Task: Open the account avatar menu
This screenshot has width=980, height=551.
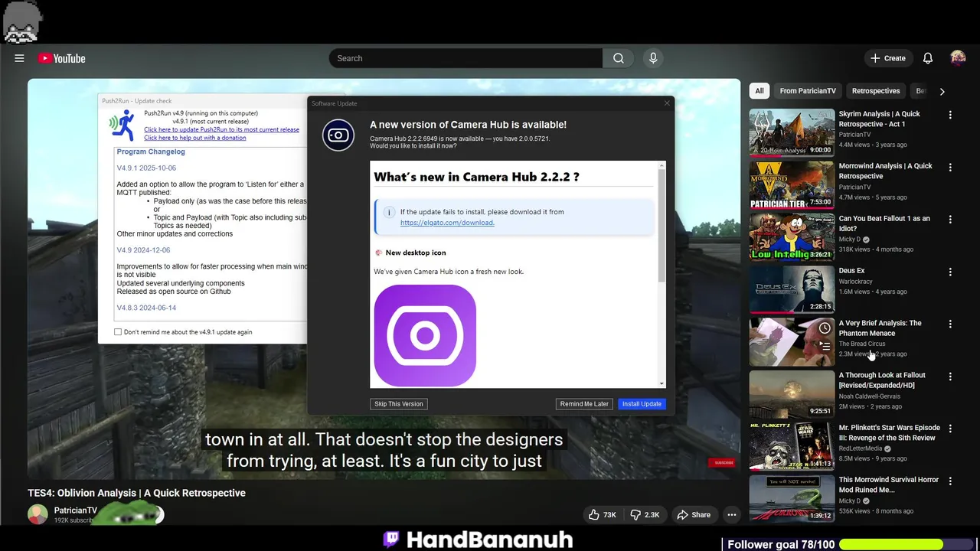Action: point(958,58)
